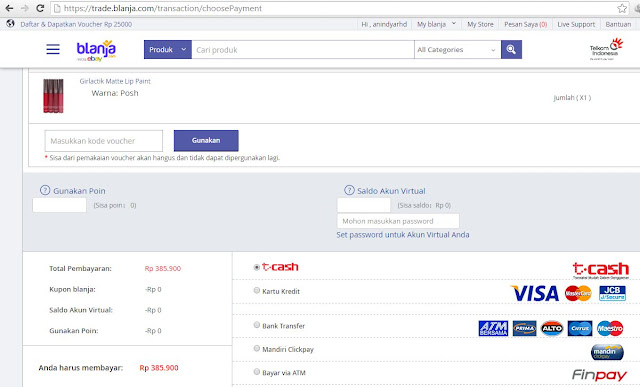This screenshot has height=387, width=640.
Task: Expand the Produk search type dropdown
Action: (x=168, y=49)
